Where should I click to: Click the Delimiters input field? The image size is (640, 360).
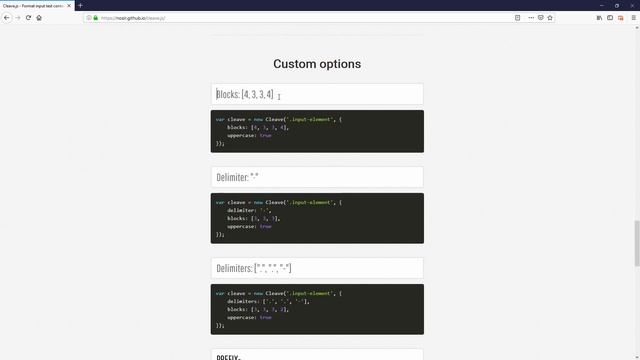(x=317, y=268)
